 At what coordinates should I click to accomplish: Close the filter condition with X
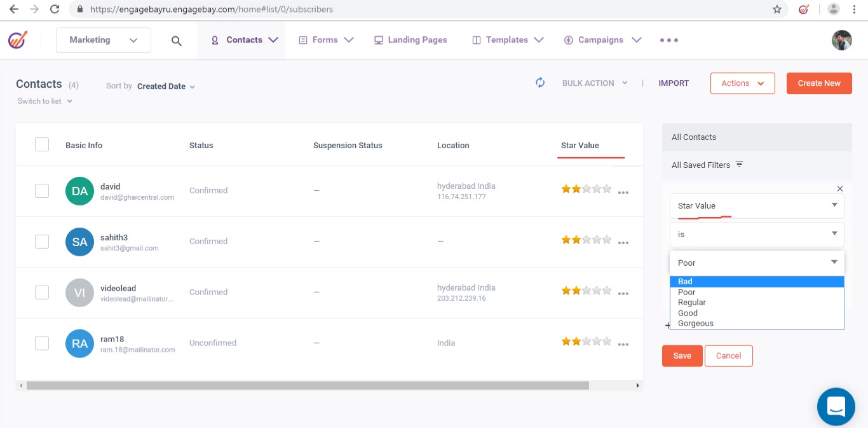[839, 189]
